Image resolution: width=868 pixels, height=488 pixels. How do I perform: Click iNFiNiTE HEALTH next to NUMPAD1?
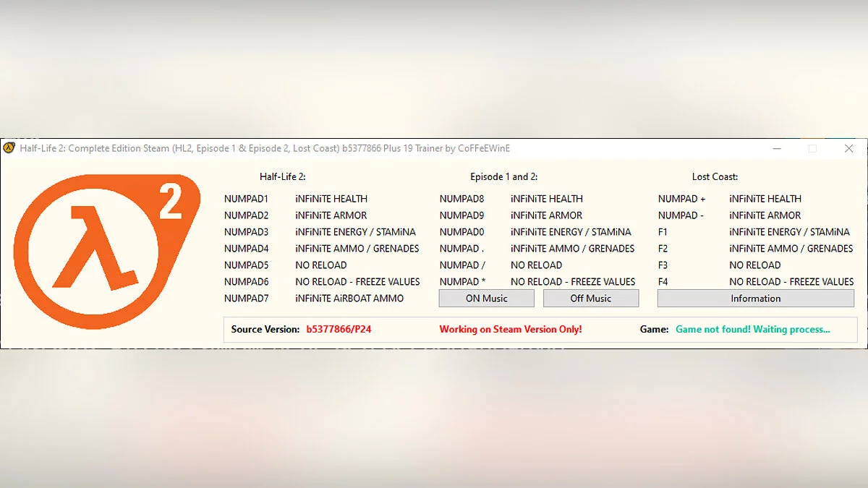click(x=331, y=199)
